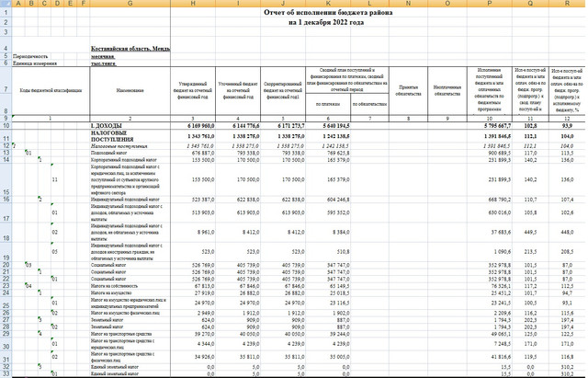Click subtitle 'на 1 декабря 2022 года'
The image size is (588, 378).
coord(326,22)
